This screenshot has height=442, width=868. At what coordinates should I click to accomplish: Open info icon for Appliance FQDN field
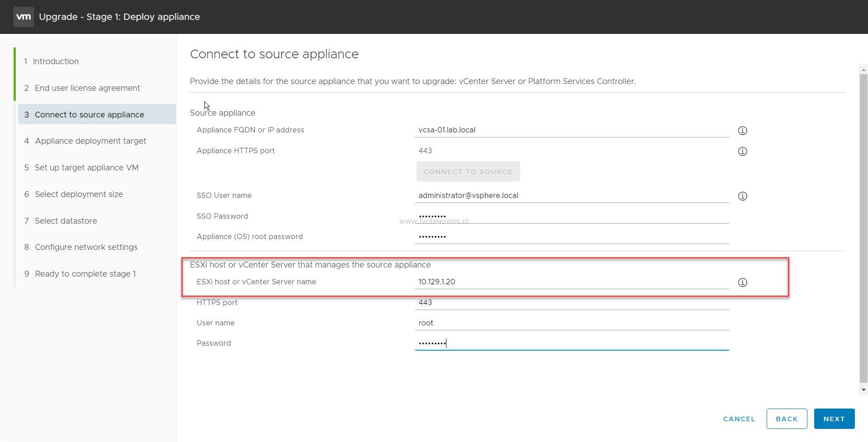[x=742, y=131]
